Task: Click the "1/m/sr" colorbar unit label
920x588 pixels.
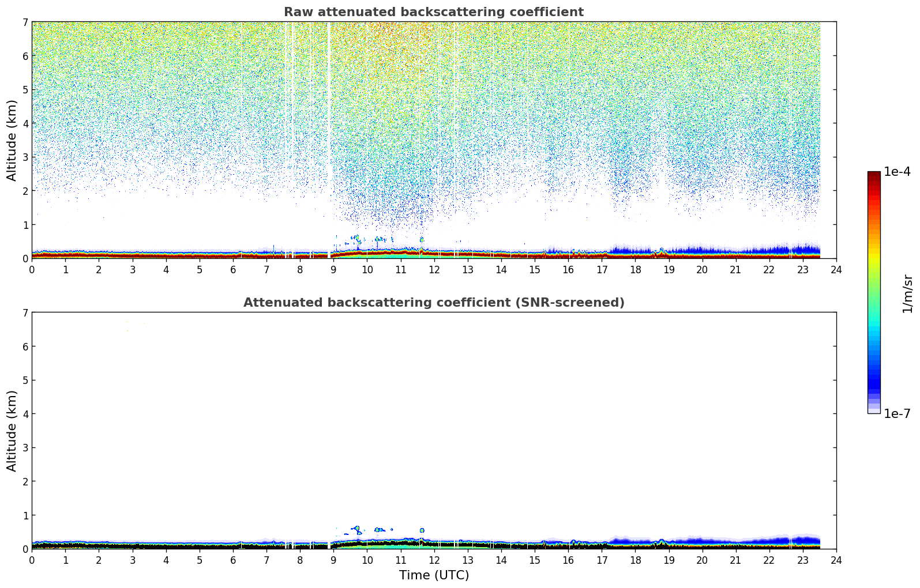Action: click(x=907, y=293)
